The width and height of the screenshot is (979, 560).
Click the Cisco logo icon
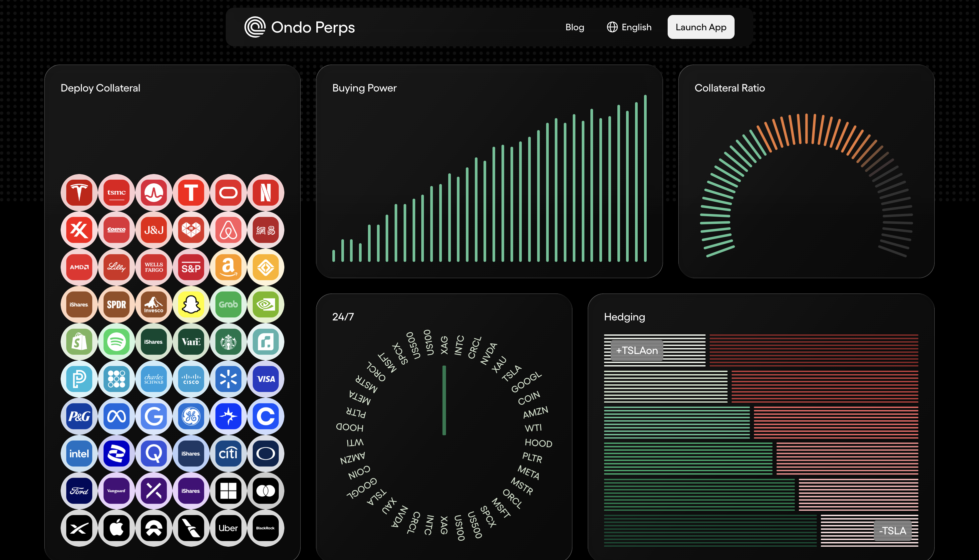191,379
